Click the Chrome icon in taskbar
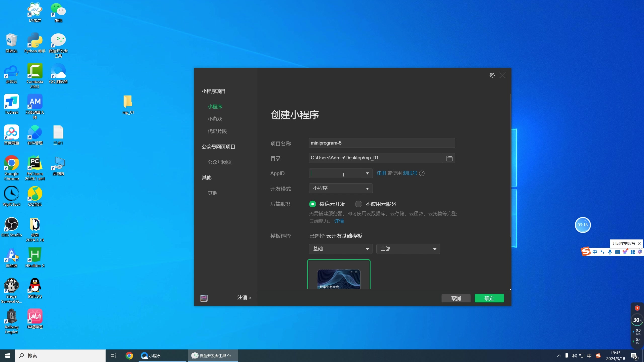The image size is (644, 362). [129, 356]
